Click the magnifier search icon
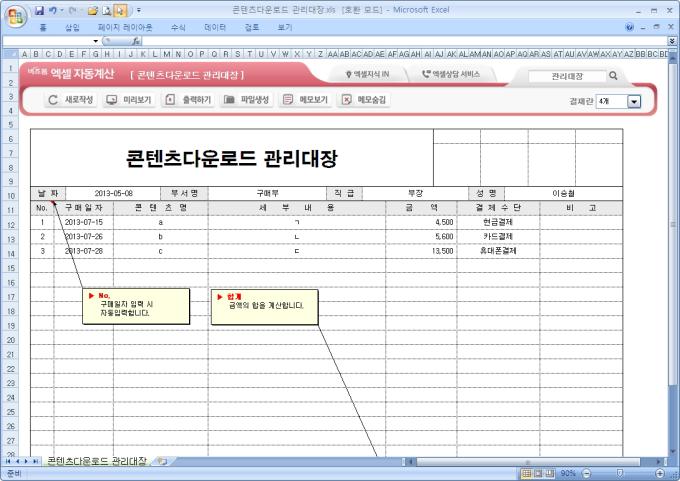This screenshot has width=680, height=481. (613, 76)
